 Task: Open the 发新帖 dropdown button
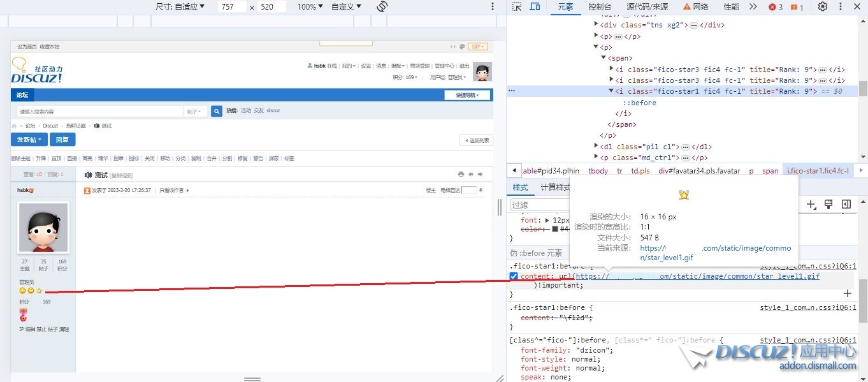coord(29,140)
